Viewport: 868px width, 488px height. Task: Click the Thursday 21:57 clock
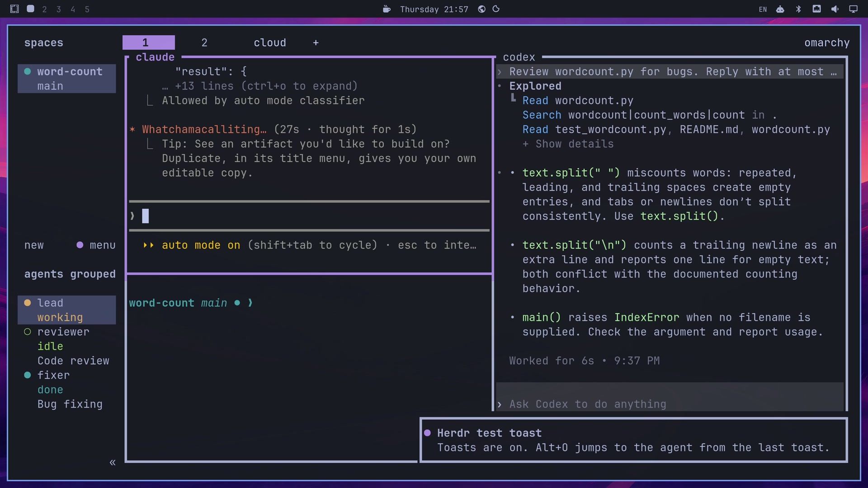pyautogui.click(x=434, y=9)
